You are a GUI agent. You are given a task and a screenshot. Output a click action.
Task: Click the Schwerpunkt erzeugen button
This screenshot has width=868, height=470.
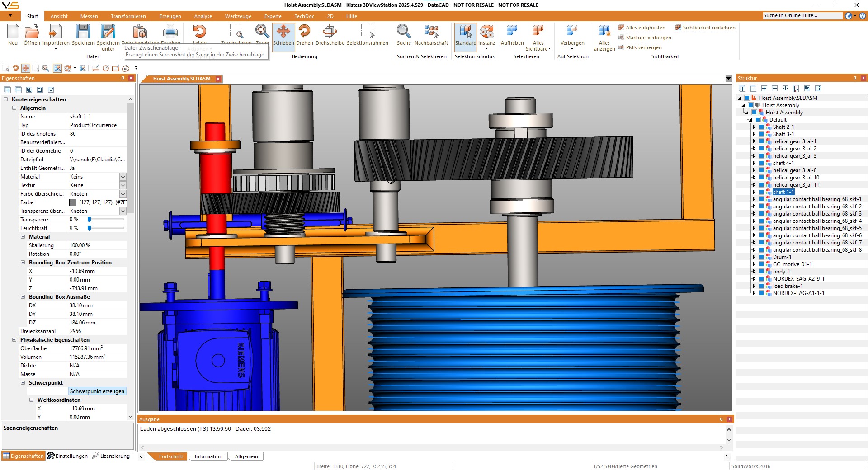coord(97,391)
